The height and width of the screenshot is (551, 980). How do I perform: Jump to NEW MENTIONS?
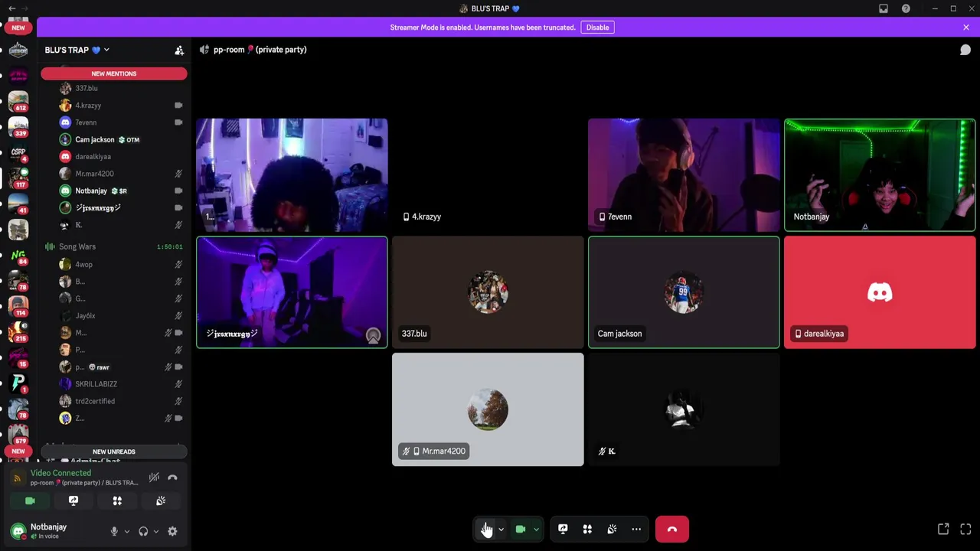pos(113,73)
